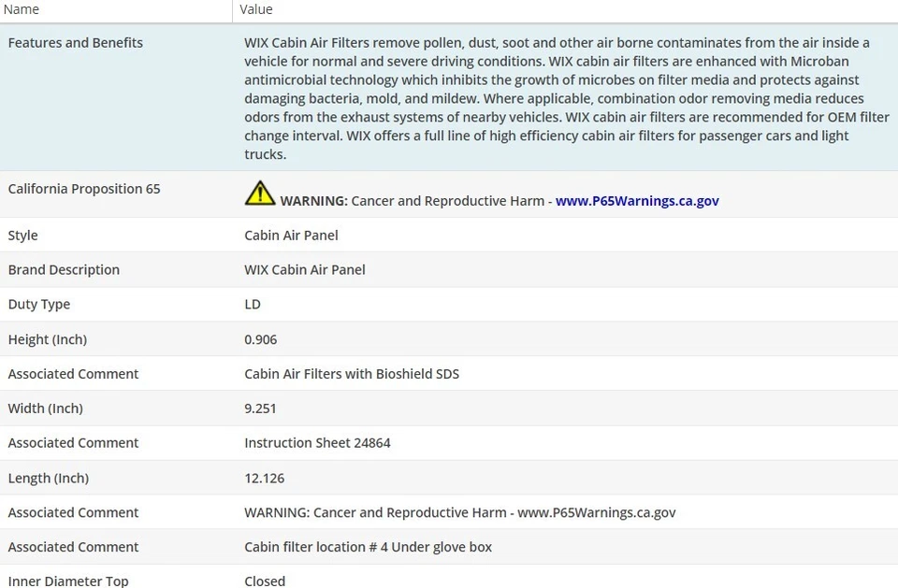Select Cabin Air Filters with Bioshield SDS
The width and height of the screenshot is (898, 588).
pos(352,374)
